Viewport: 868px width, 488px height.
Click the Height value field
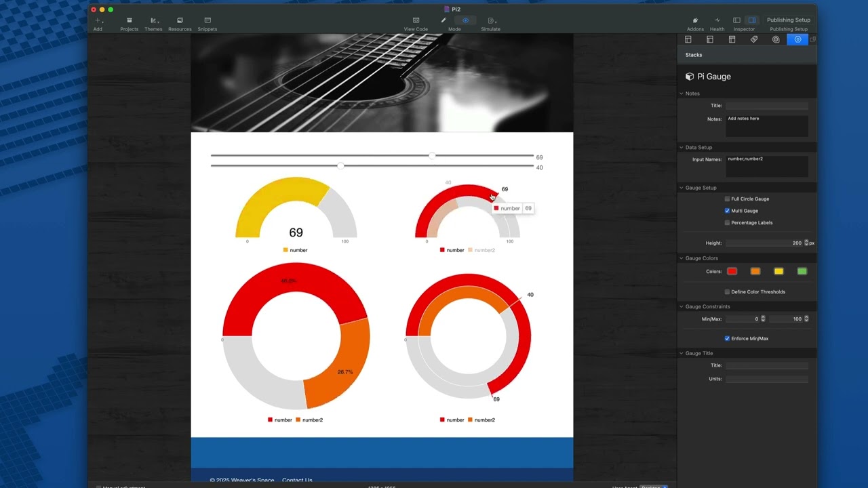764,243
